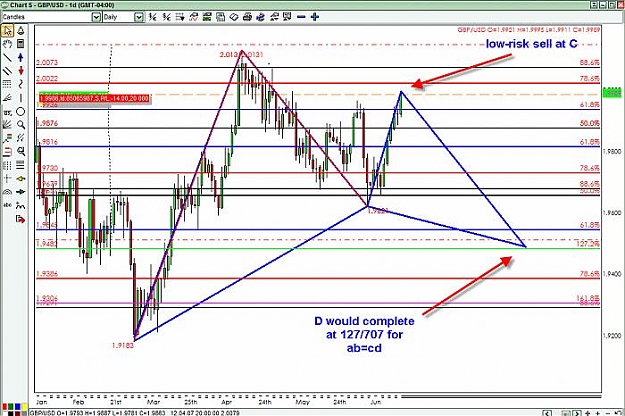Click the plus zoom in toolbar button

315,17
